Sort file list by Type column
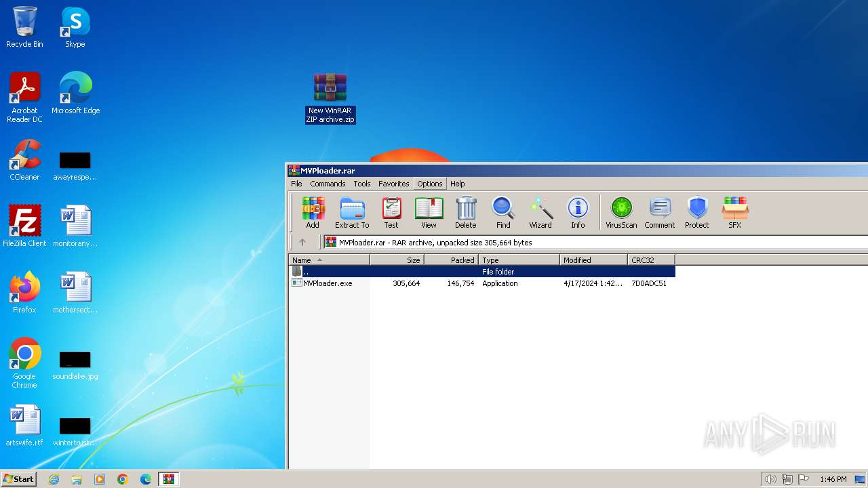Viewport: 868px width, 488px height. 519,260
